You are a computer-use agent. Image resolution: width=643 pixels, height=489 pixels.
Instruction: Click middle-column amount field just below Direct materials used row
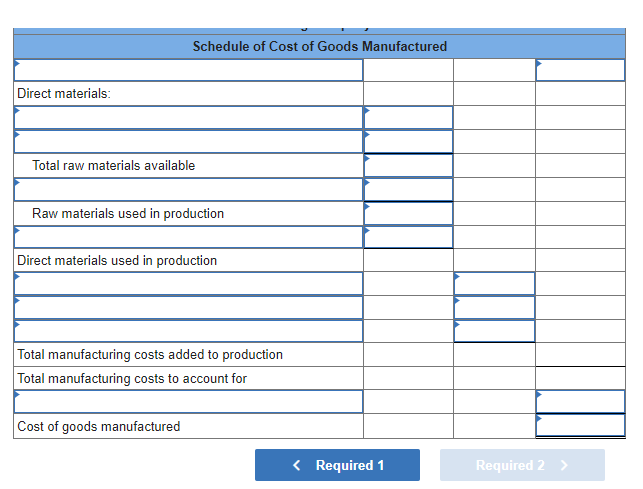point(495,283)
